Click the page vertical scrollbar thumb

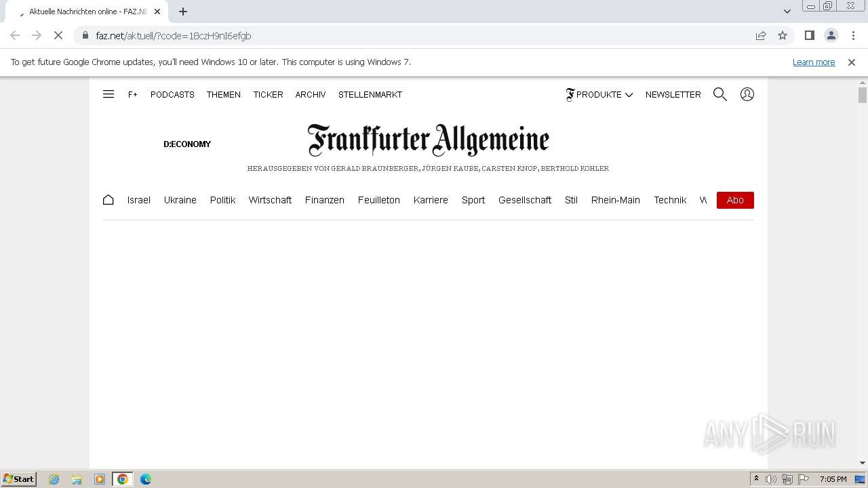pos(863,95)
